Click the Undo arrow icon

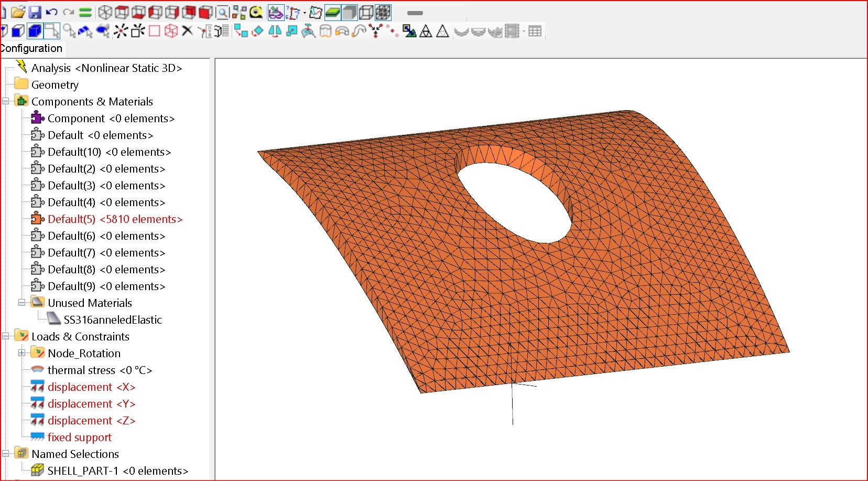[x=51, y=13]
